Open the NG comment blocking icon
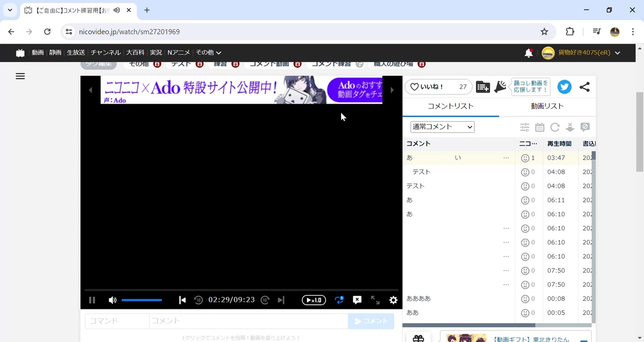This screenshot has height=342, width=644. [585, 127]
